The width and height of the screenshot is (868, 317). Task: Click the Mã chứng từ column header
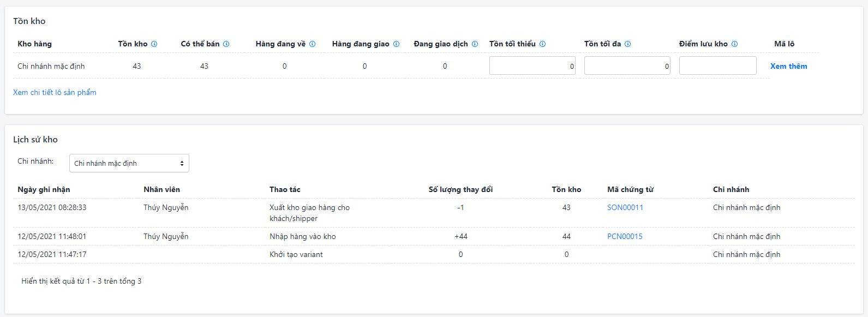click(630, 189)
